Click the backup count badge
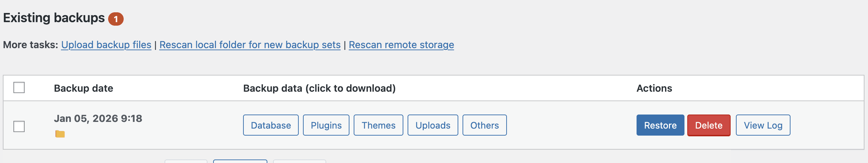The image size is (868, 163). click(116, 19)
